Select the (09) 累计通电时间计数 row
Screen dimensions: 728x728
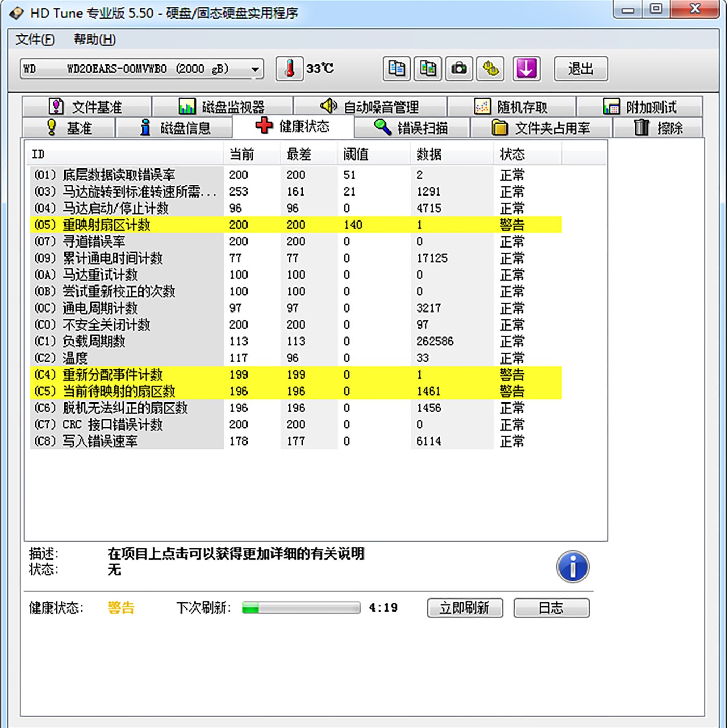pos(296,258)
